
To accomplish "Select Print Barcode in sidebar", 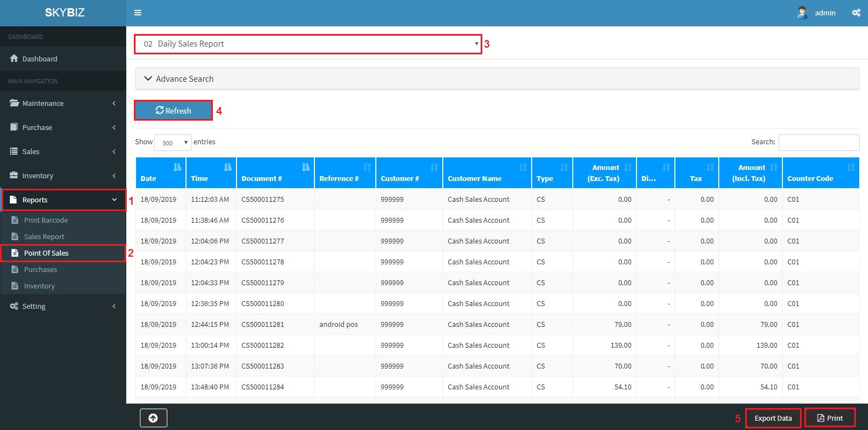I will point(46,220).
